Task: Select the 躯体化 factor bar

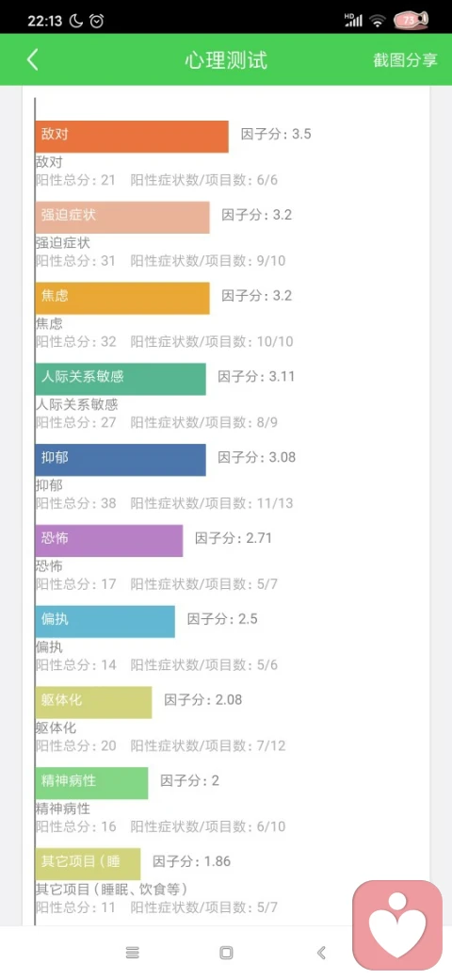Action: tap(93, 703)
